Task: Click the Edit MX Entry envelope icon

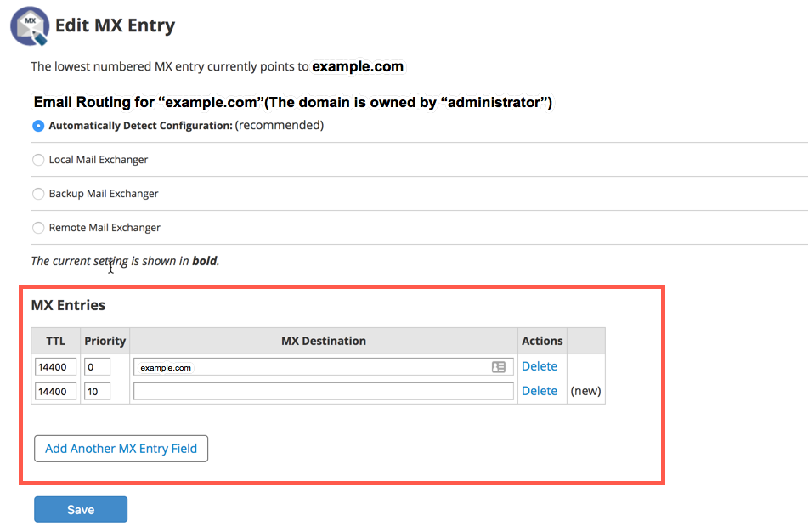Action: [x=30, y=25]
